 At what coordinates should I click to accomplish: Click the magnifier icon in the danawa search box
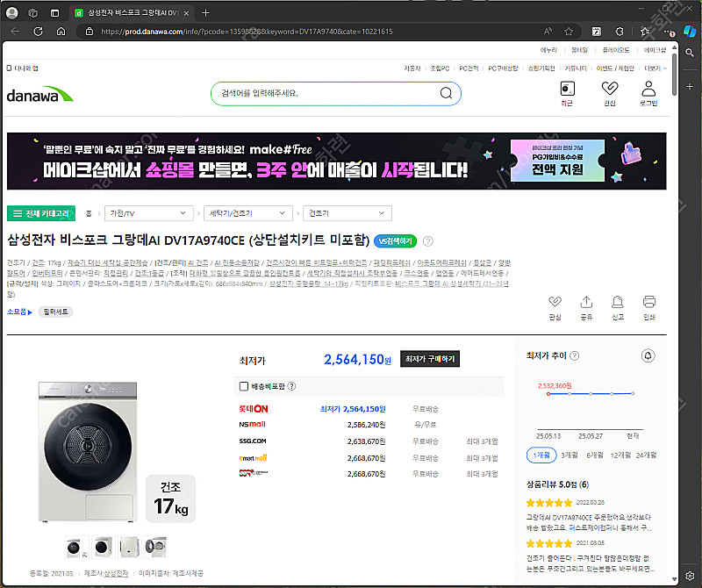446,93
